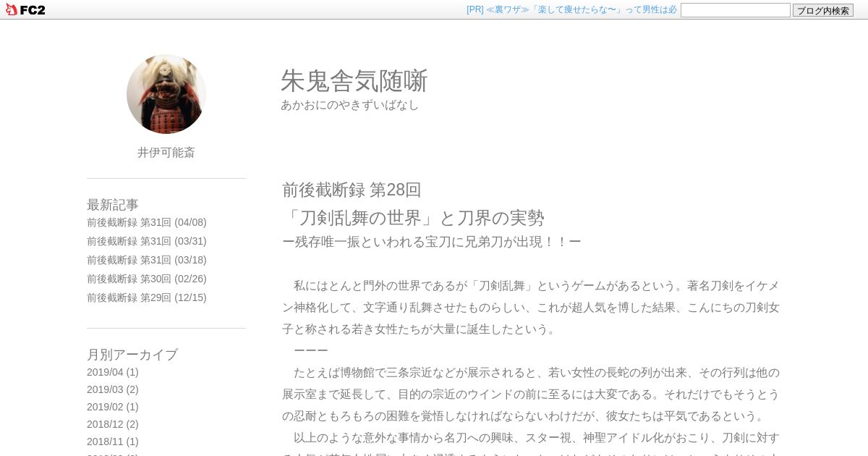The image size is (868, 456).
Task: Click the author name 井伊可能斎
Action: (166, 153)
